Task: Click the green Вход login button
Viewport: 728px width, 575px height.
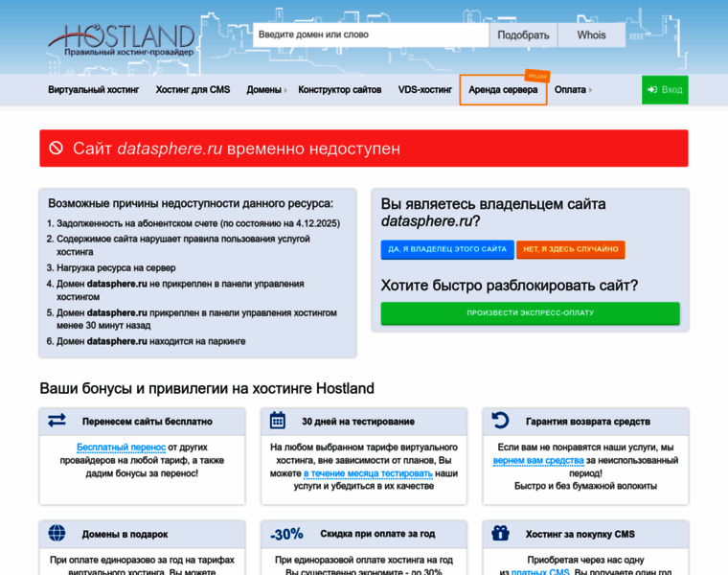Action: (x=665, y=90)
